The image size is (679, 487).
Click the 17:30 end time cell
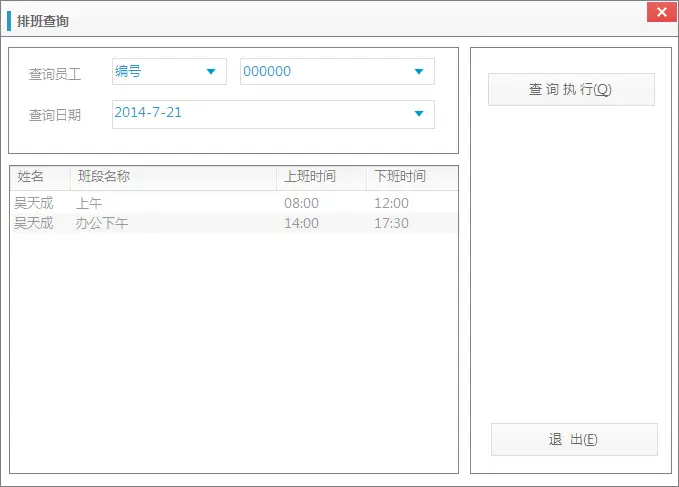click(391, 223)
